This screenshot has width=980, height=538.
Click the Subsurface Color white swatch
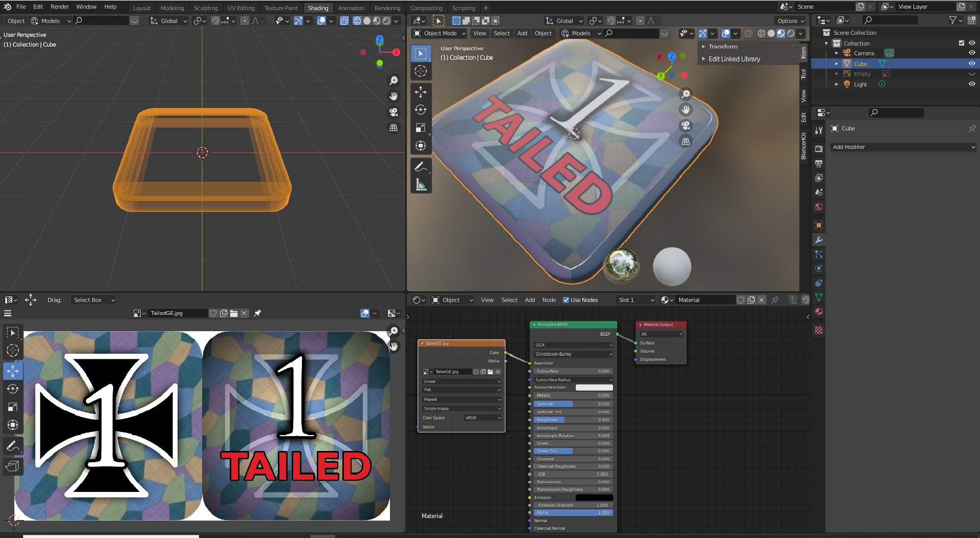coord(594,388)
